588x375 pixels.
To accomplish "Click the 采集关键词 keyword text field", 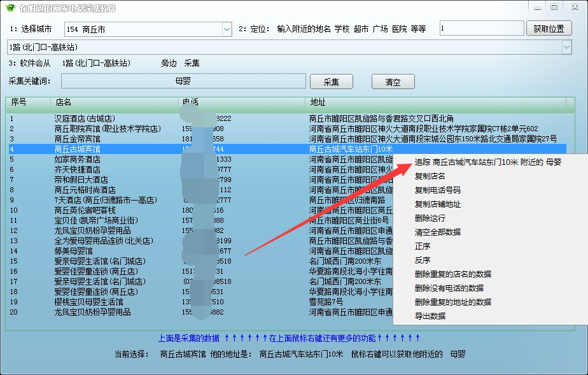I will click(x=183, y=81).
